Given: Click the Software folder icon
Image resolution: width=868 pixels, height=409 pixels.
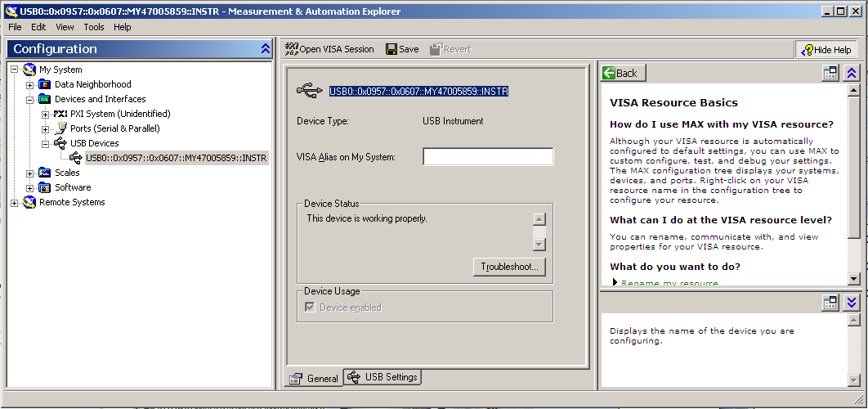Looking at the screenshot, I should pos(44,187).
